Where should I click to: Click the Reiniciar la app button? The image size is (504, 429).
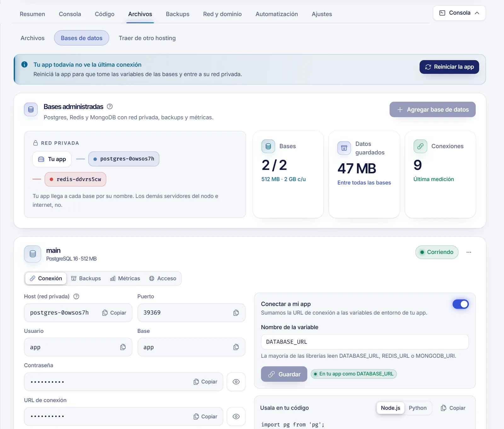click(x=449, y=67)
